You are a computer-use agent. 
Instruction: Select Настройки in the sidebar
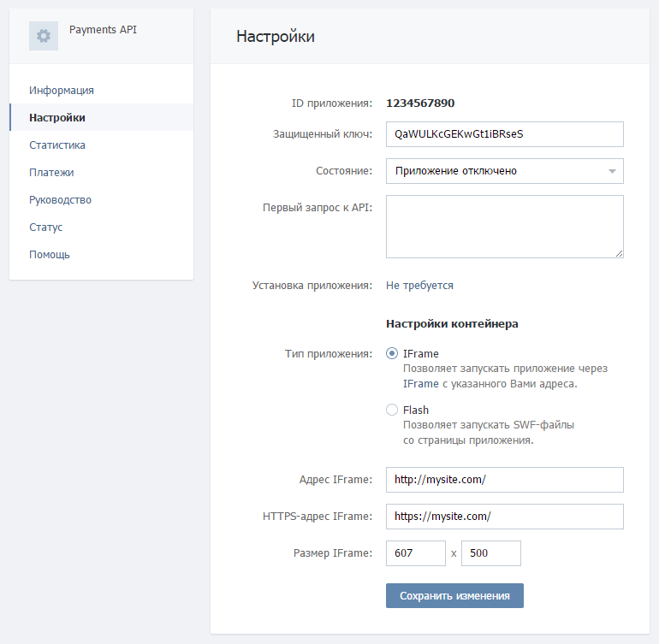[57, 117]
